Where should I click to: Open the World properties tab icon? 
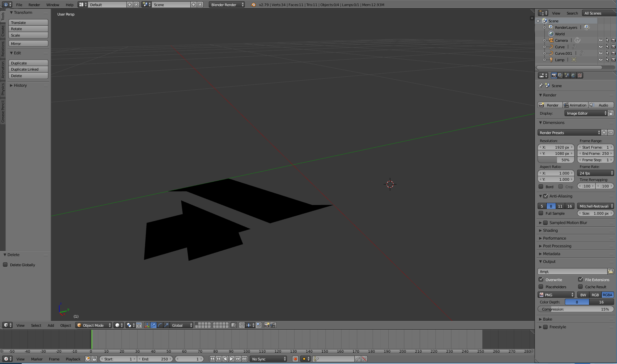pos(573,75)
